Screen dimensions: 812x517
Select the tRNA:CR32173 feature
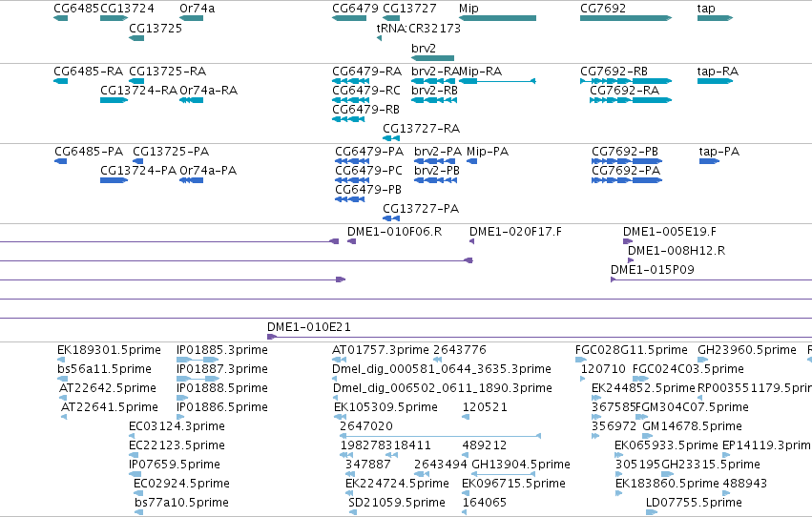pyautogui.click(x=380, y=38)
